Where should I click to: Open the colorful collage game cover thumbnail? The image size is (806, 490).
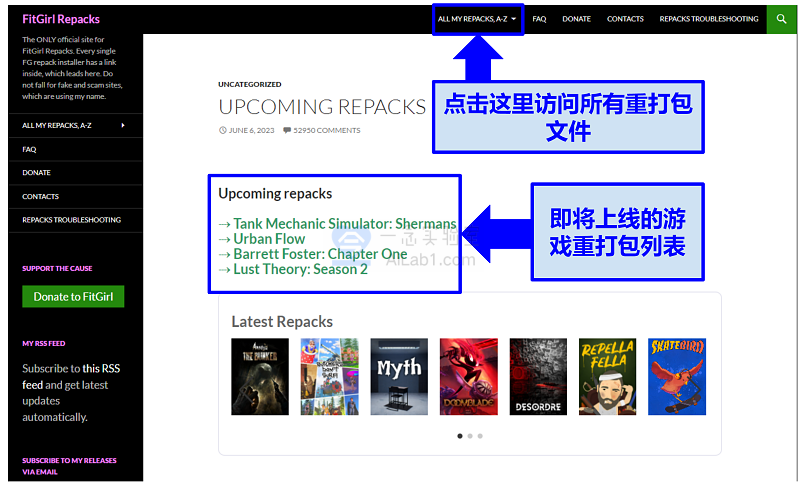click(x=329, y=376)
